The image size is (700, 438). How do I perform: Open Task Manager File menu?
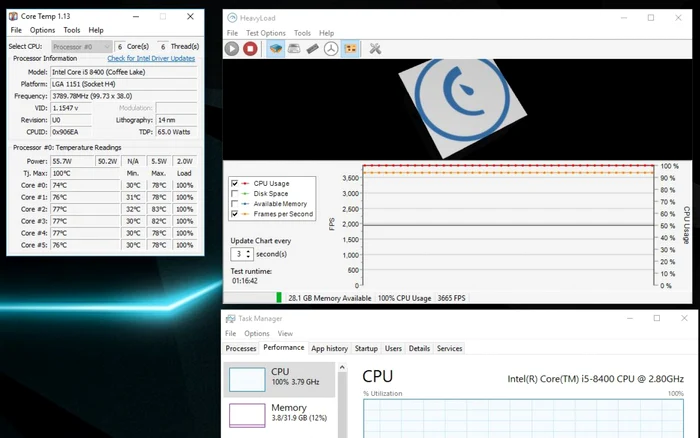point(230,334)
